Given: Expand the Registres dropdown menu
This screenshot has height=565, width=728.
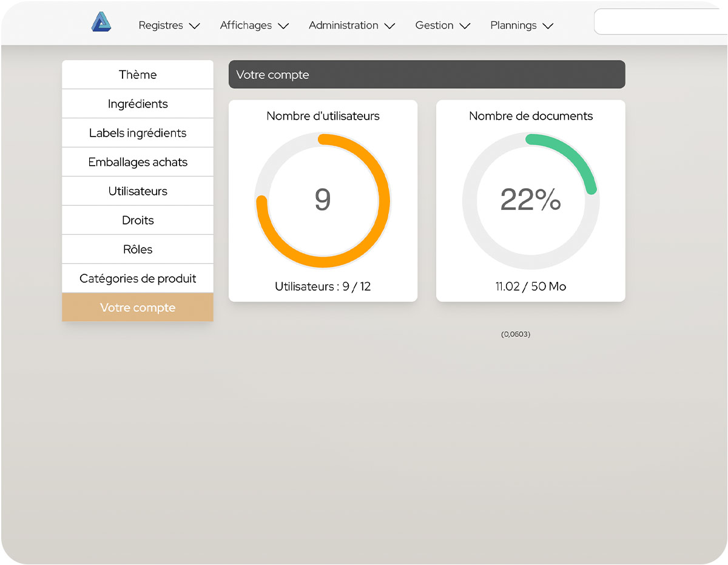Looking at the screenshot, I should click(169, 25).
